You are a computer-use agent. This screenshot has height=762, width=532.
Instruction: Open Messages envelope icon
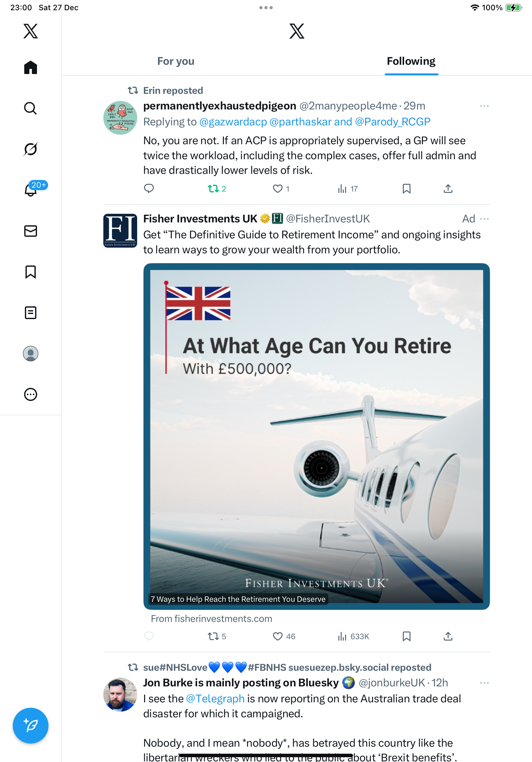pyautogui.click(x=31, y=231)
